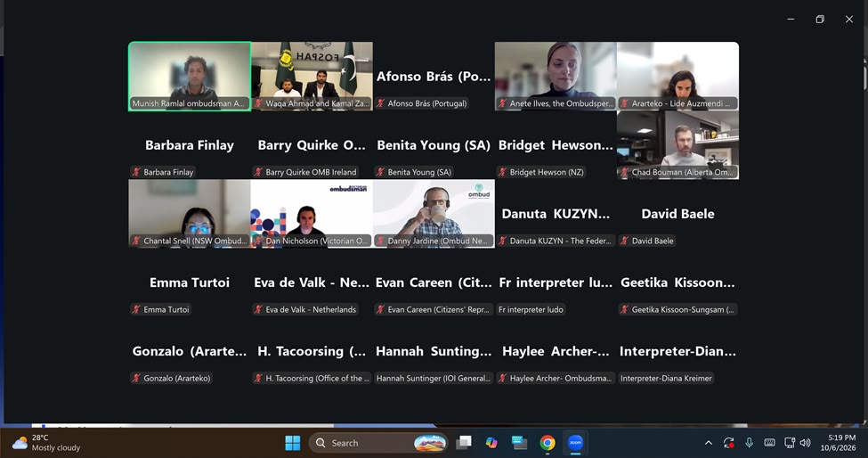Click muted mic icon beside Benita Young (SA) label

(x=380, y=172)
